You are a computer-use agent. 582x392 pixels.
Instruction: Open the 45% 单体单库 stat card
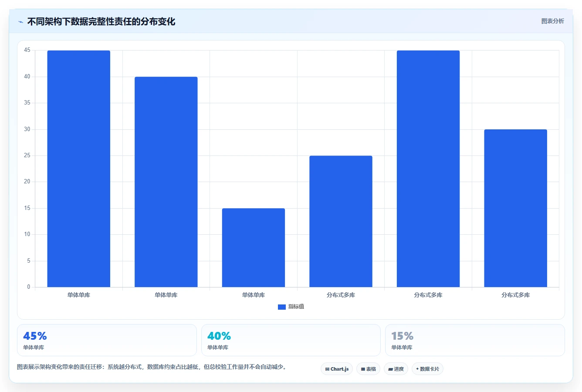[107, 340]
